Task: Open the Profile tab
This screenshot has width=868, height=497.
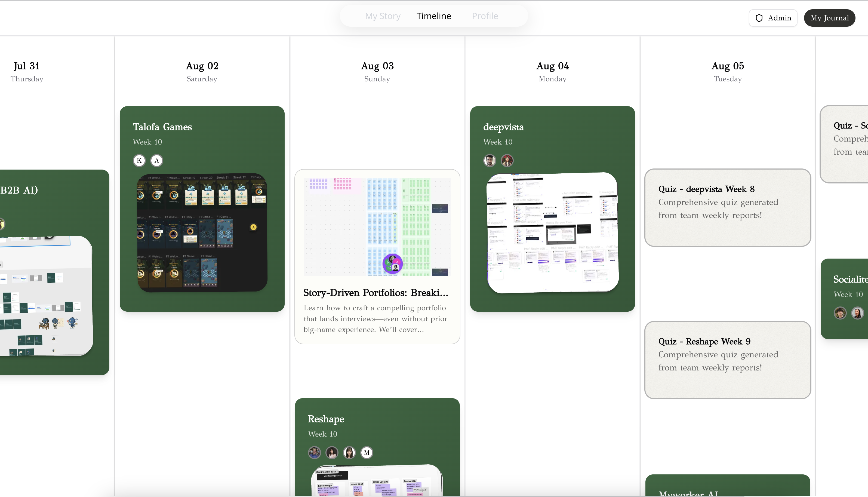Action: pos(485,16)
